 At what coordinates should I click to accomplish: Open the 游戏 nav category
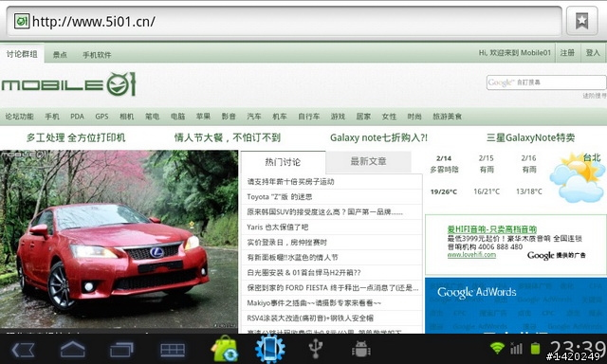click(338, 116)
